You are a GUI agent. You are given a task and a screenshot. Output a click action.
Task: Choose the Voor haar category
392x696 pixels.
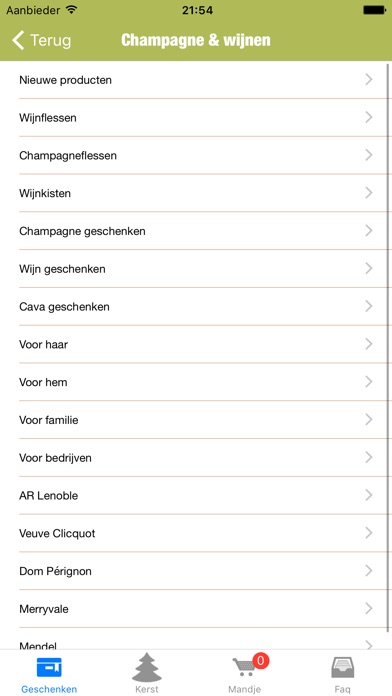(196, 344)
